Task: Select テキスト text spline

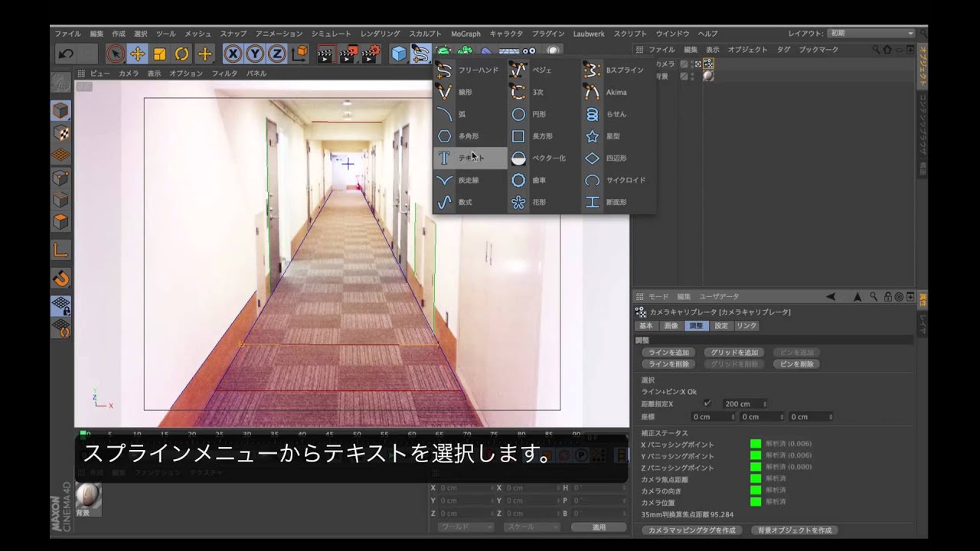Action: (470, 158)
